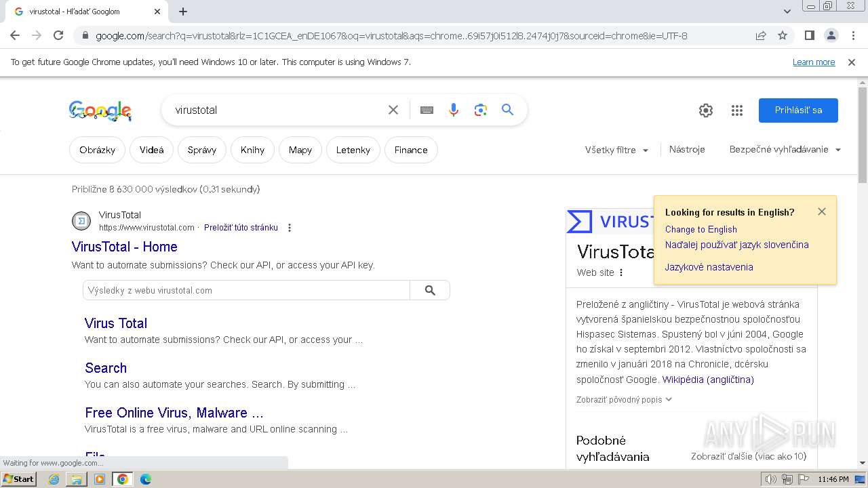This screenshot has height=488, width=868.
Task: Open more options next to Web site label
Action: point(621,272)
